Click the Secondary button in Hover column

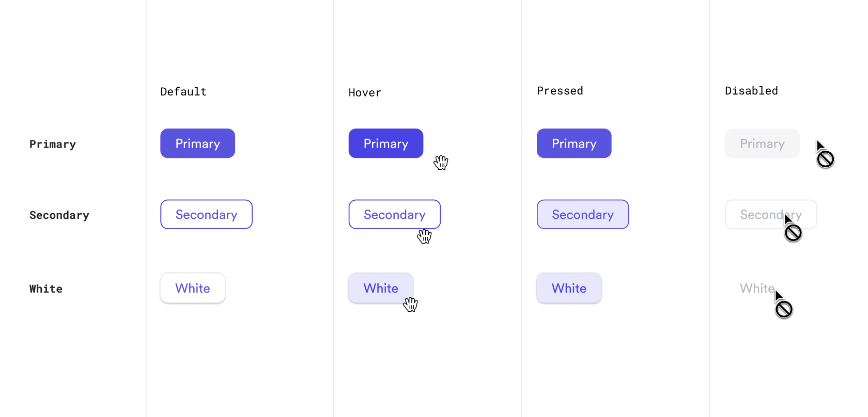[x=394, y=214]
